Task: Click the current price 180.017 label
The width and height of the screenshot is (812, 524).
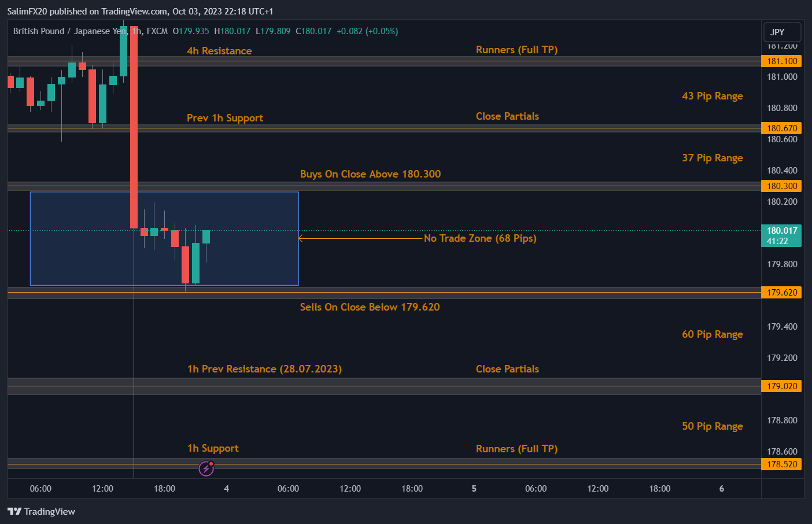Action: pyautogui.click(x=781, y=235)
